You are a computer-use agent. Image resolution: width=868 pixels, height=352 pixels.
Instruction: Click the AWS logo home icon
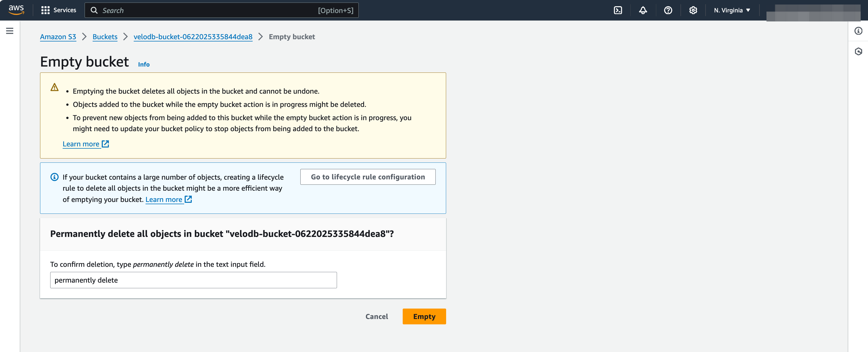click(x=16, y=10)
